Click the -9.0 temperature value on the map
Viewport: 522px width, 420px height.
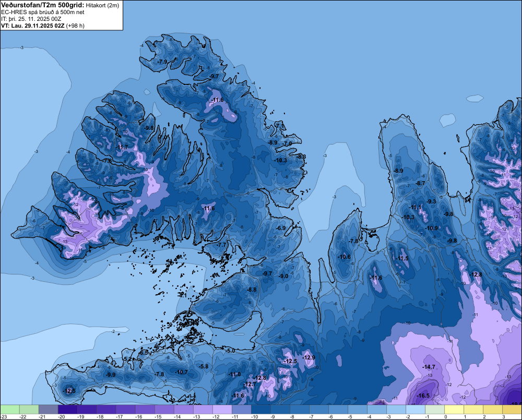[x=283, y=276]
